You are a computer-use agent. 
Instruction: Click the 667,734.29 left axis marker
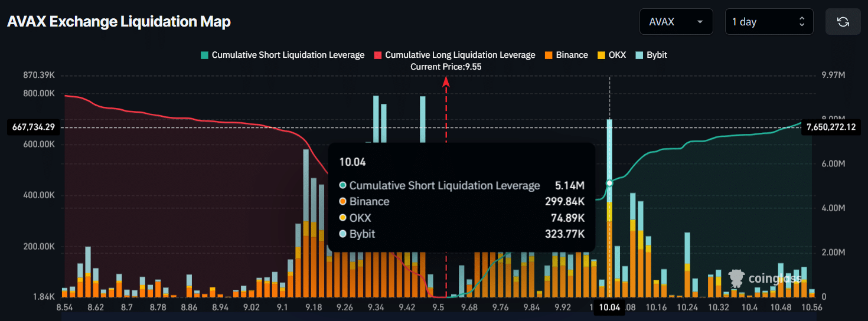click(x=33, y=127)
